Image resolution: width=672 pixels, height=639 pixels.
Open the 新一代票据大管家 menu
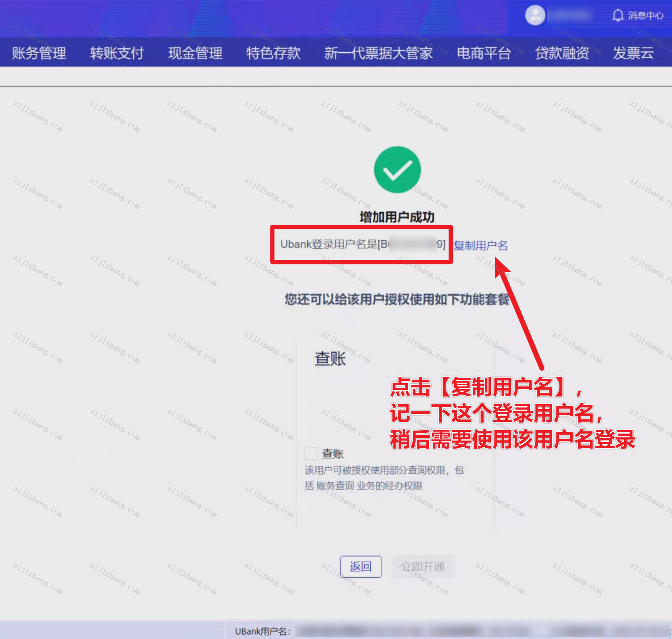[x=378, y=53]
